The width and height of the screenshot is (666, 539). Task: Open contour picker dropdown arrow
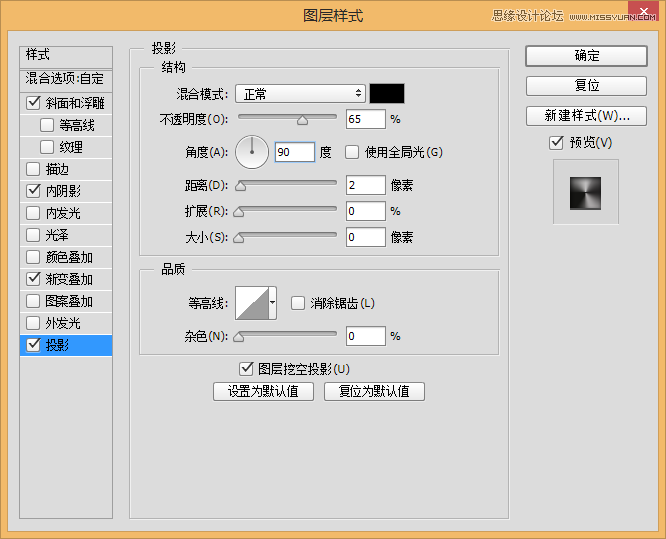click(x=273, y=303)
